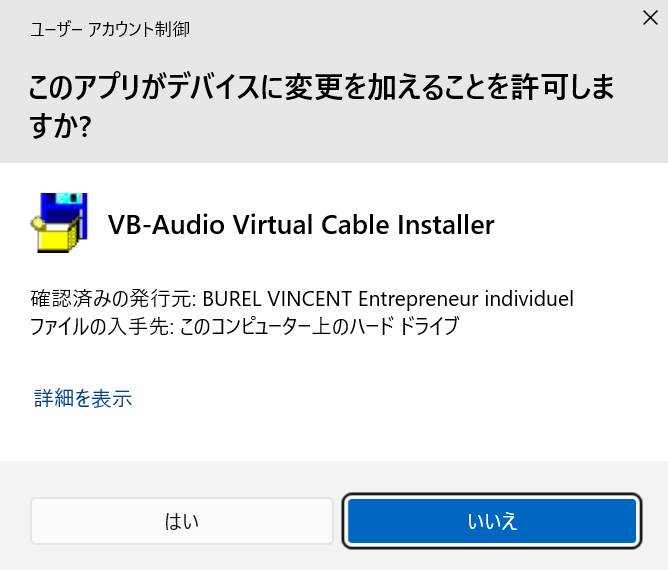This screenshot has width=668, height=570.
Task: Click the ファイルの入手先 file origin line
Action: [245, 326]
